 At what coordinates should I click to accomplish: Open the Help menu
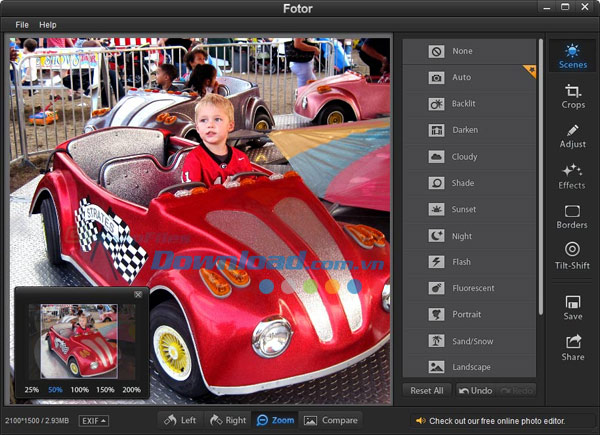tap(48, 24)
